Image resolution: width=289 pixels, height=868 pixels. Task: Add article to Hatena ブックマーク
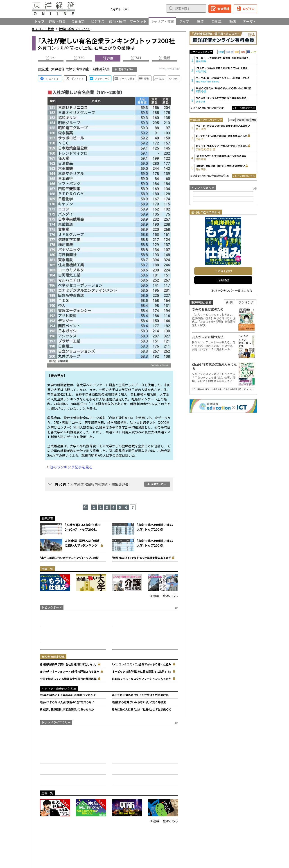(x=100, y=78)
